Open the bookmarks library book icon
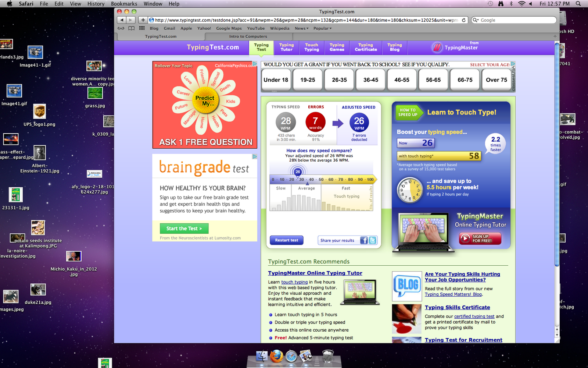 131,28
